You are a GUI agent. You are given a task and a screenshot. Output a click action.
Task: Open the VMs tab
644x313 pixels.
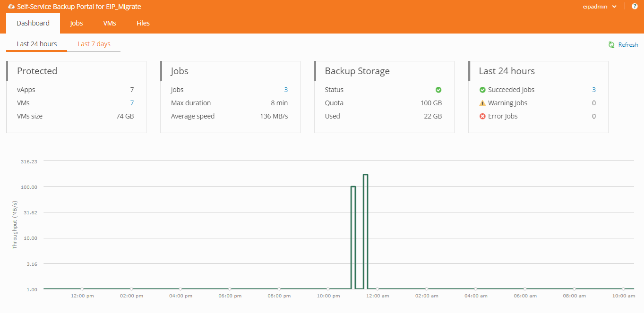[110, 23]
